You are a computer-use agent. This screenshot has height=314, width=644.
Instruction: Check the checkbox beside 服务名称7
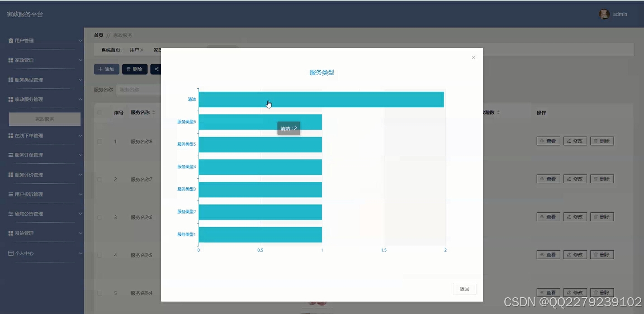(99, 179)
